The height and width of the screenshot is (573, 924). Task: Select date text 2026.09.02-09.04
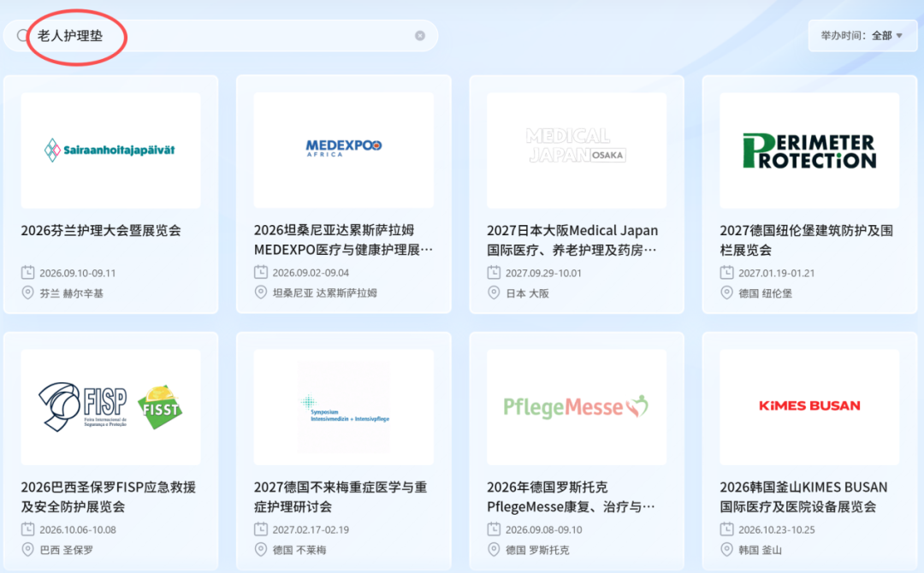pyautogui.click(x=311, y=273)
